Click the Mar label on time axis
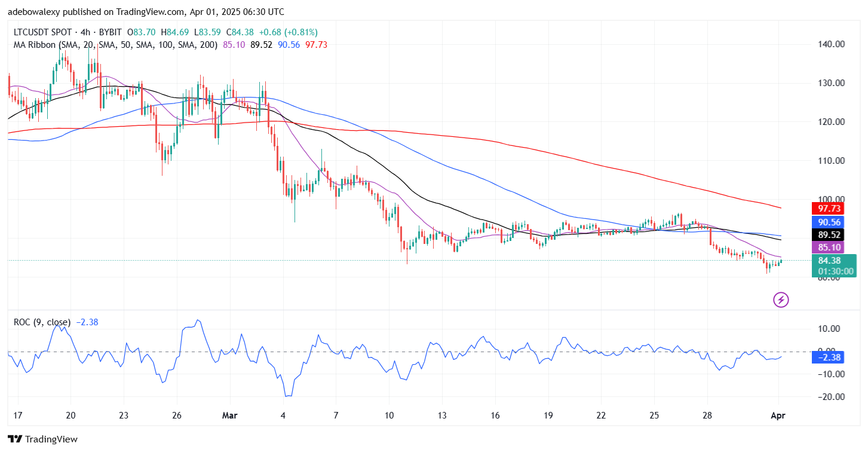 tap(229, 416)
